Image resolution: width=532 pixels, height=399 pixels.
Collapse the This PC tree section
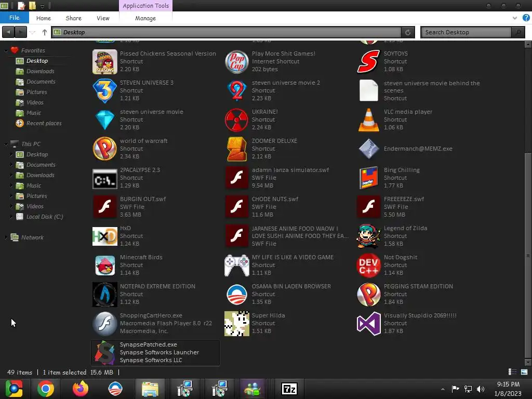pyautogui.click(x=6, y=144)
